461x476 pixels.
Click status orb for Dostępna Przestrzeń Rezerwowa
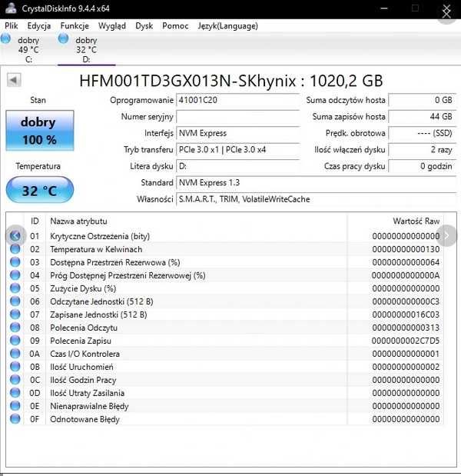(x=15, y=262)
